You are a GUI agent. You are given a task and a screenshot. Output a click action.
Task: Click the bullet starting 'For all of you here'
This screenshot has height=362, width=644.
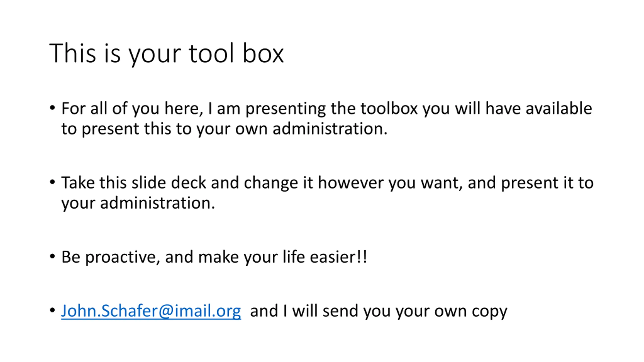coord(327,118)
